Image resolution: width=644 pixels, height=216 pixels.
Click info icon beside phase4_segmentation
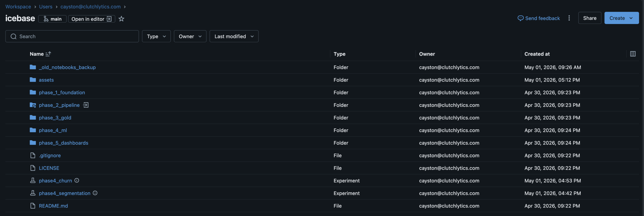[x=95, y=193]
